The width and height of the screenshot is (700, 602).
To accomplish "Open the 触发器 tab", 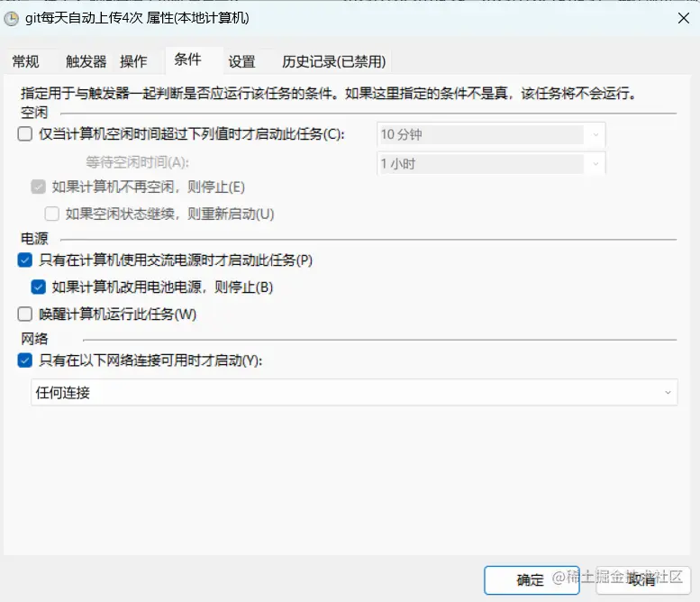I will (86, 61).
